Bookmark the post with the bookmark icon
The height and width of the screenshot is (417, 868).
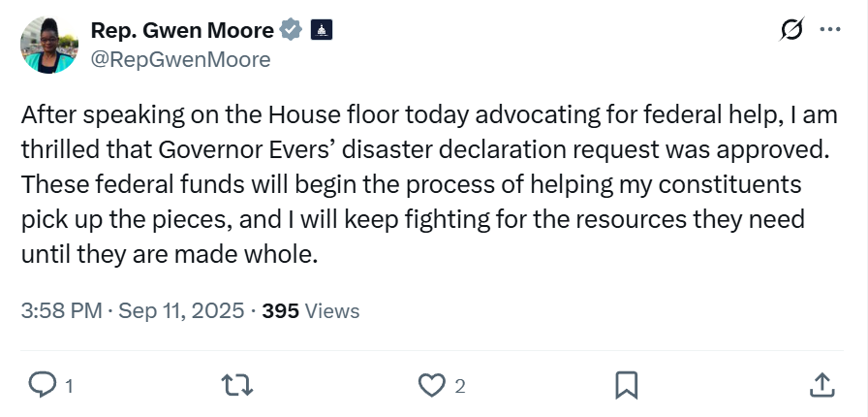click(627, 385)
